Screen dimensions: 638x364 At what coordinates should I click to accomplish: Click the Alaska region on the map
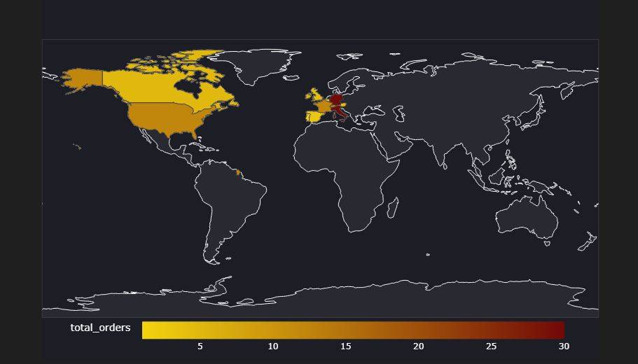[83, 79]
